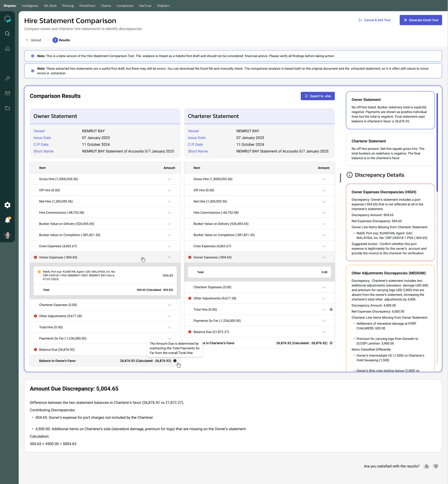Open user profile avatar
This screenshot has height=484, width=448.
point(7,235)
